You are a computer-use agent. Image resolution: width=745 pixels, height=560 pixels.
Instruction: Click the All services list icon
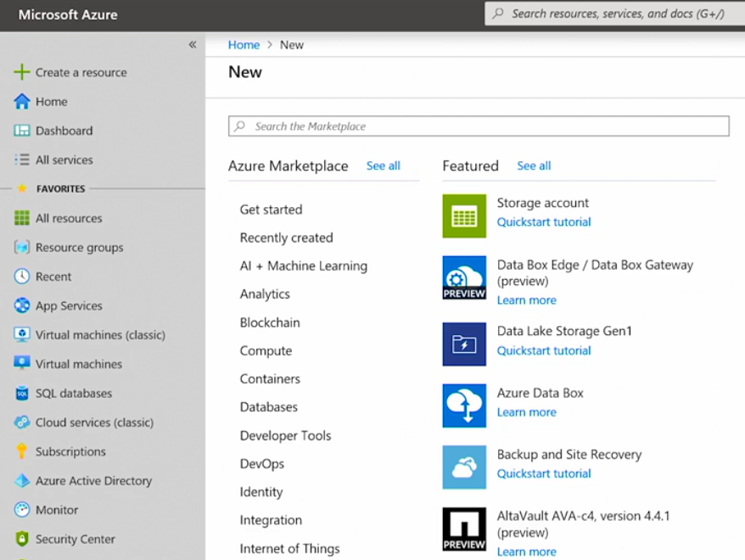tap(22, 160)
